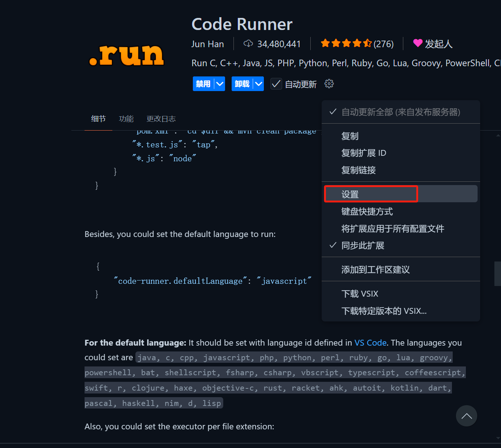Click the language list line starting with 'powershell'
Image resolution: width=501 pixels, height=448 pixels.
pyautogui.click(x=275, y=373)
